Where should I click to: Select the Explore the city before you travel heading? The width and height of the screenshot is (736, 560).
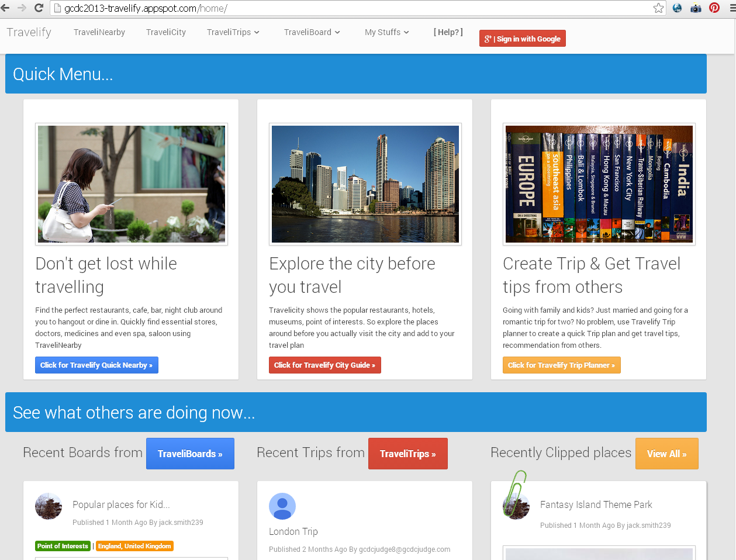[352, 275]
